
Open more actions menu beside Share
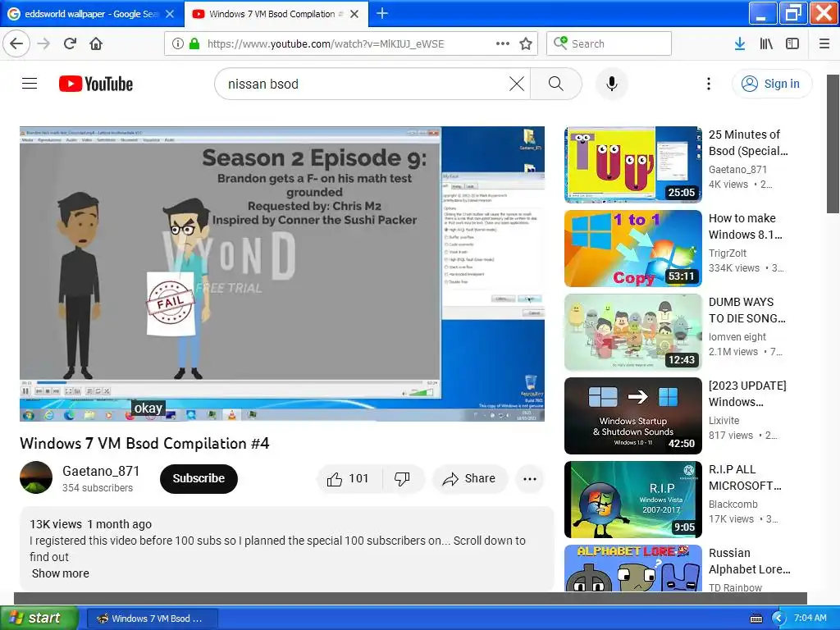[x=529, y=479]
